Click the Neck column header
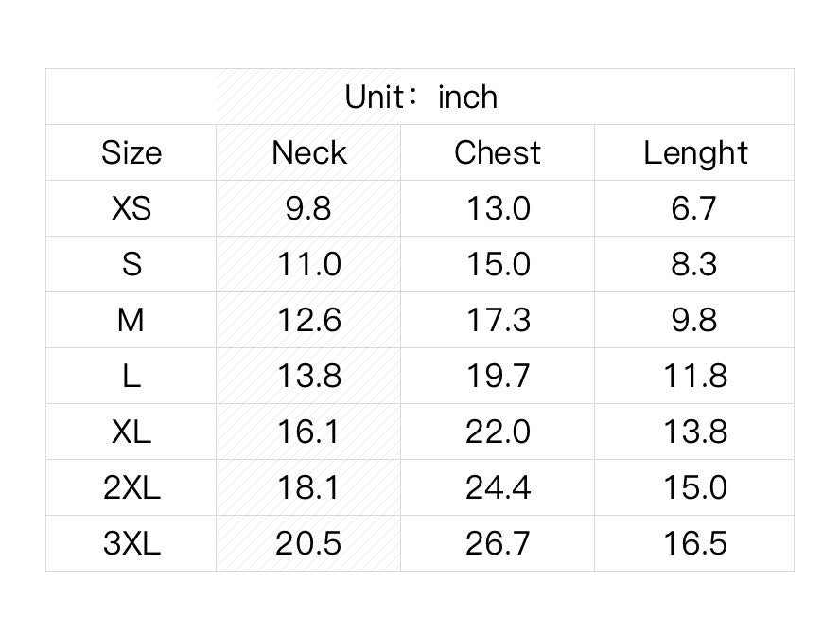Image resolution: width=840 pixels, height=617 pixels. (x=308, y=152)
